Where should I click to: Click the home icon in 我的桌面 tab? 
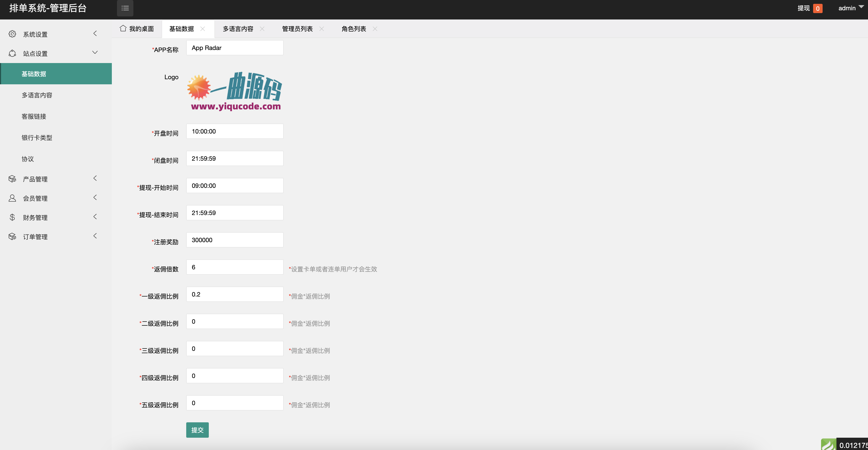pos(123,28)
